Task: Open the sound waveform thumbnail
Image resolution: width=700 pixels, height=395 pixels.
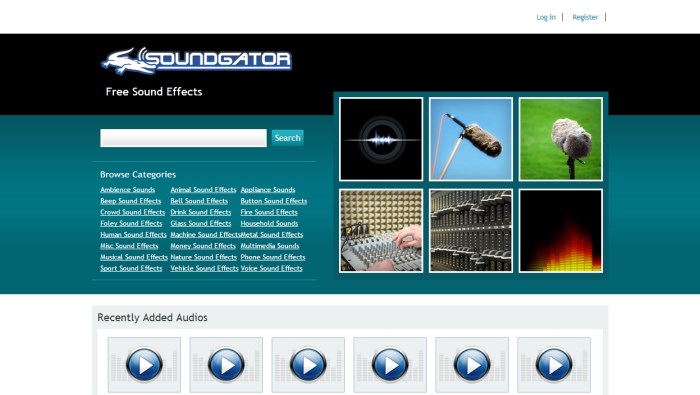Action: coord(381,139)
